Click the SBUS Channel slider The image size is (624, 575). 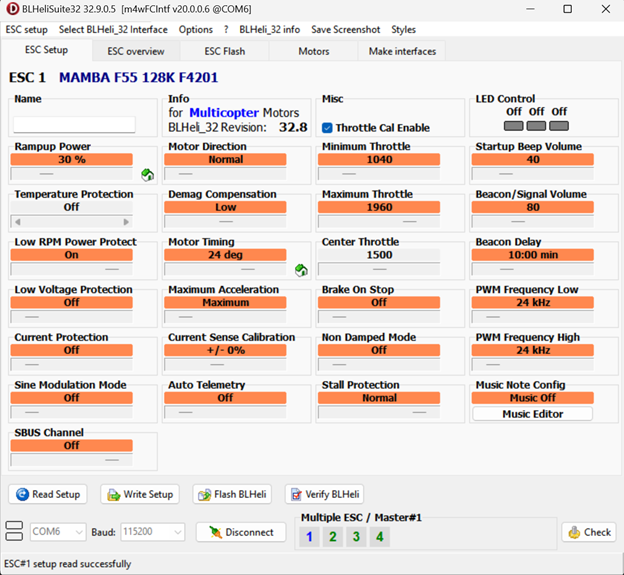72,460
